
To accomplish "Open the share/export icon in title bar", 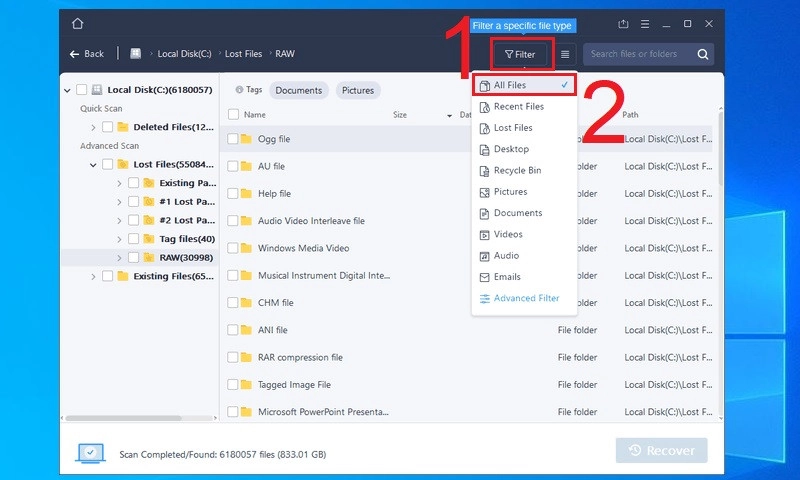I will pyautogui.click(x=623, y=24).
